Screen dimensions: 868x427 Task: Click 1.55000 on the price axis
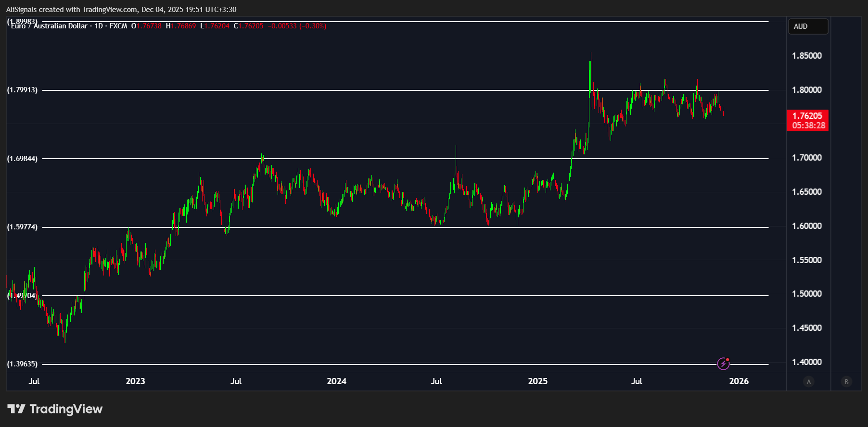click(807, 260)
